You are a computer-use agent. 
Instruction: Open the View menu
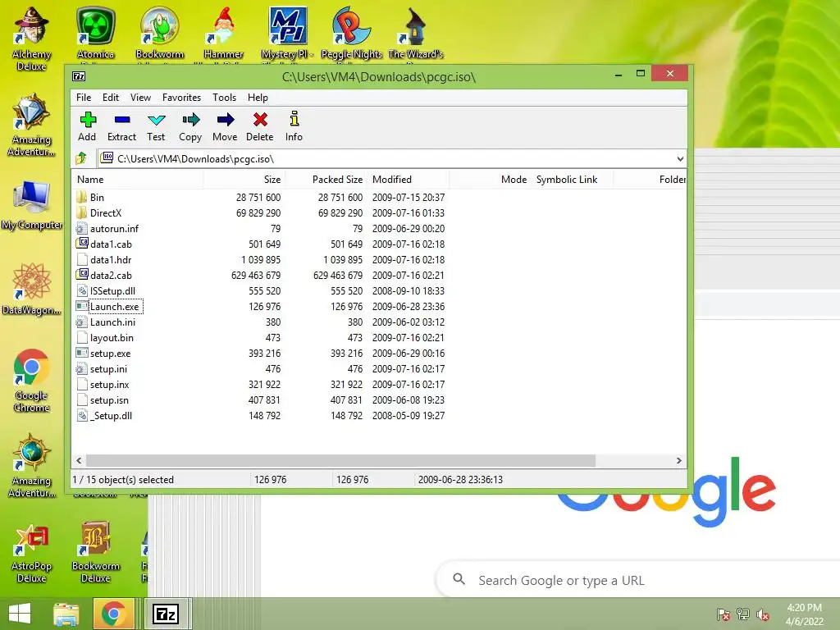click(x=140, y=98)
